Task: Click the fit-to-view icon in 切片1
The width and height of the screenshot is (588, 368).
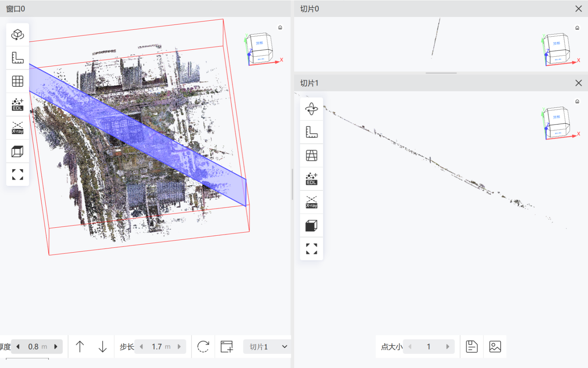Action: click(311, 249)
